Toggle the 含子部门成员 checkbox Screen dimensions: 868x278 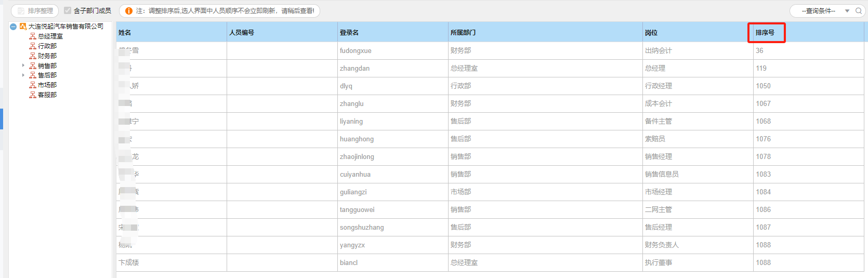point(68,11)
